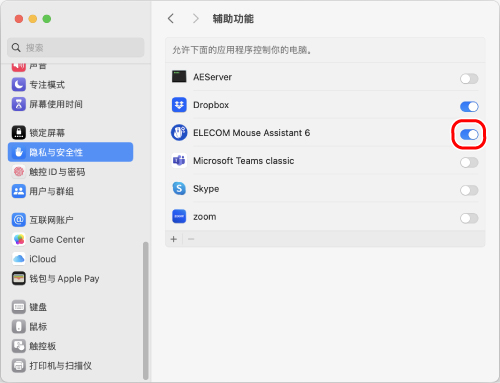Select the Dropbox row name
500x383 pixels.
coord(211,105)
